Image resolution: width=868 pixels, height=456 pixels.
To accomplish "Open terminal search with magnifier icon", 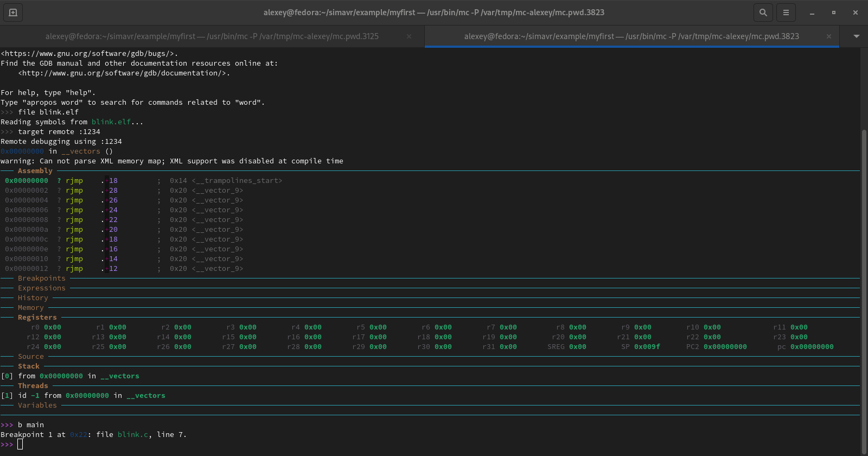I will tap(763, 12).
